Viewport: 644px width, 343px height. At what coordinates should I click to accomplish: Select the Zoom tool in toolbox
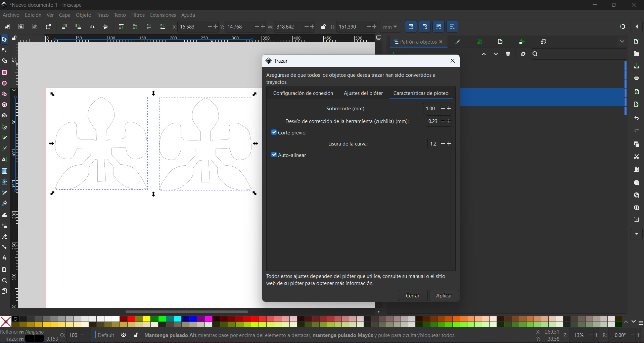pyautogui.click(x=4, y=281)
